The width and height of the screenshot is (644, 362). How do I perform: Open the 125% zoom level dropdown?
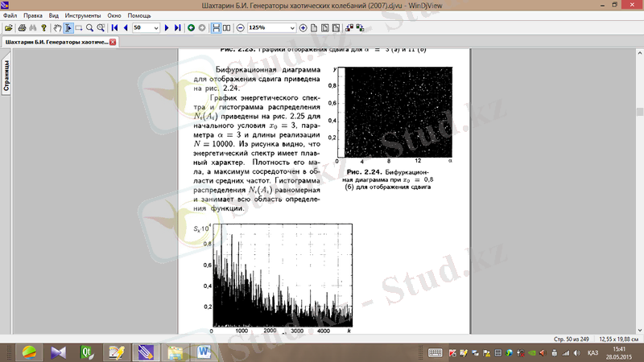[291, 27]
